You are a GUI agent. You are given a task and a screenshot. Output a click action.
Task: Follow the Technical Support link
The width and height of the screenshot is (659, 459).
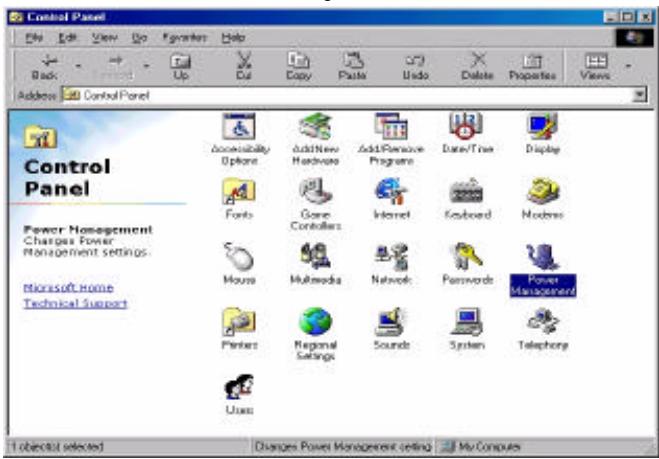click(75, 303)
